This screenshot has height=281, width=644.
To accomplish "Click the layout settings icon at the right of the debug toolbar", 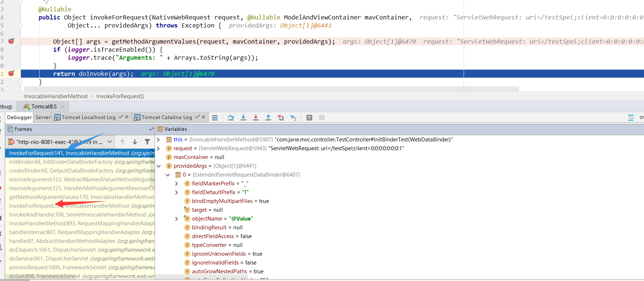I will point(631,118).
